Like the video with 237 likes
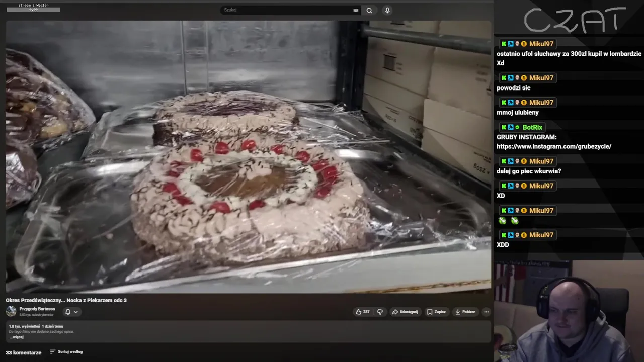 tap(363, 312)
